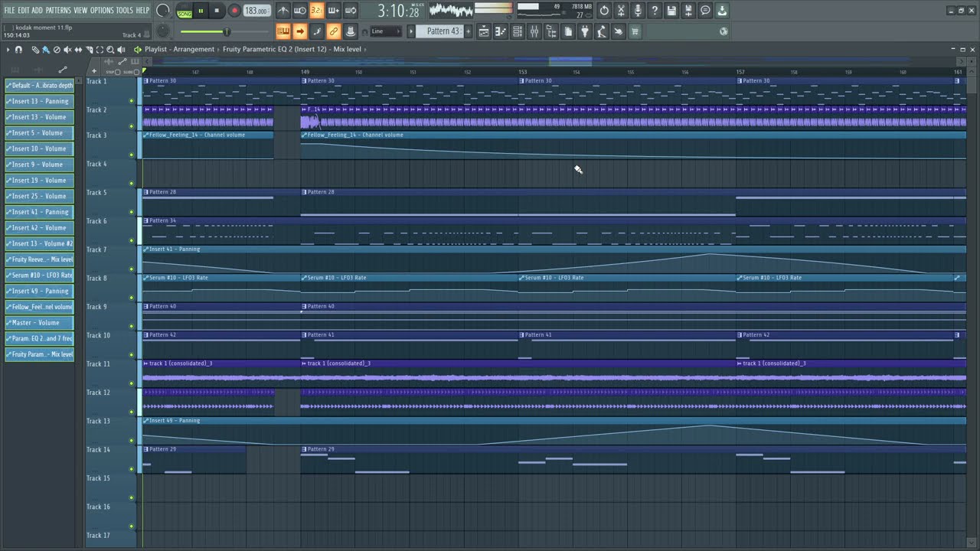
Task: Toggle the metronome icon
Action: pyautogui.click(x=283, y=11)
